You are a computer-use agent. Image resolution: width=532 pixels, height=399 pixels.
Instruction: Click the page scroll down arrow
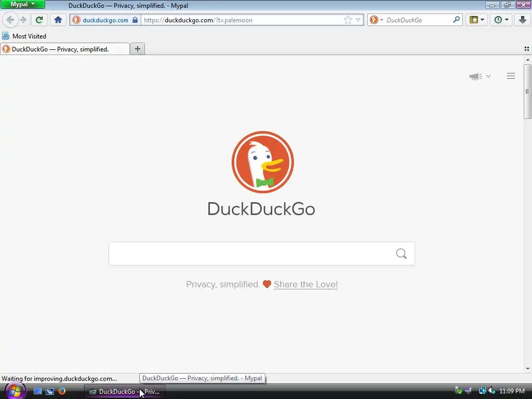[x=528, y=369]
